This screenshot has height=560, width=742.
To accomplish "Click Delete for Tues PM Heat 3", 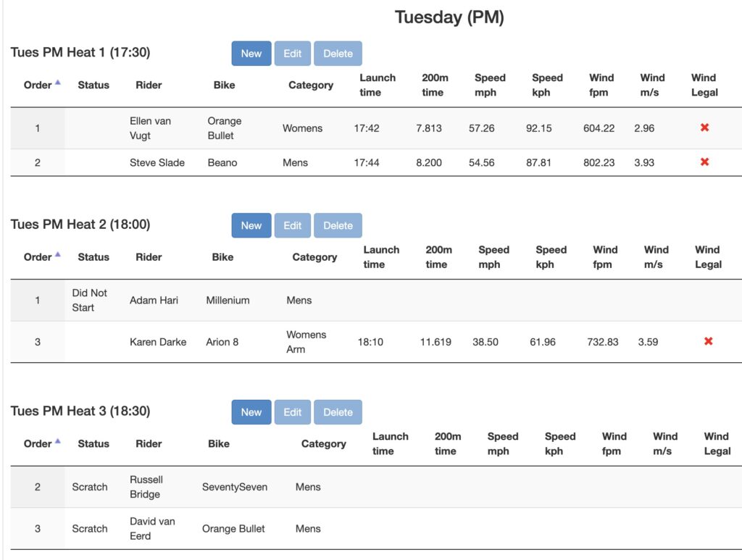I will [338, 411].
